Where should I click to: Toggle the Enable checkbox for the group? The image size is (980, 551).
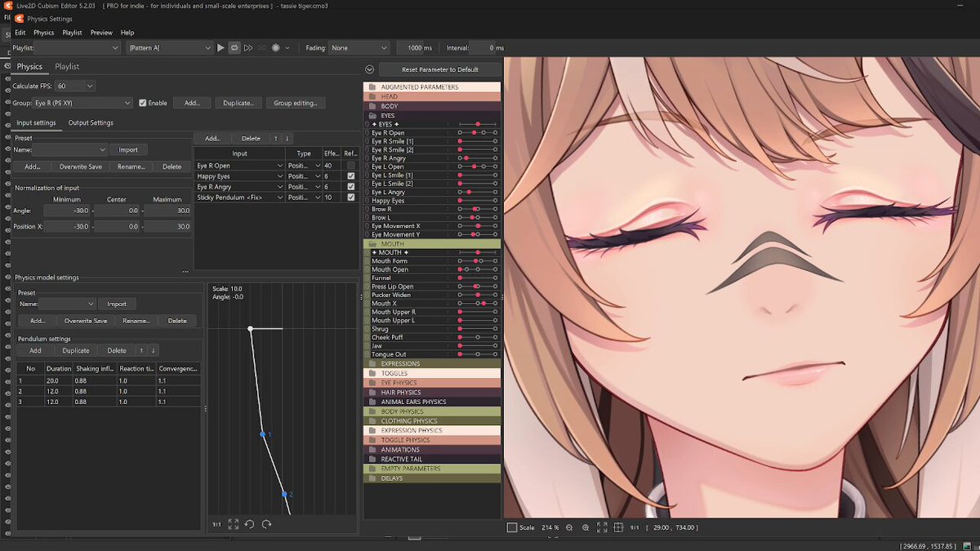(x=143, y=103)
